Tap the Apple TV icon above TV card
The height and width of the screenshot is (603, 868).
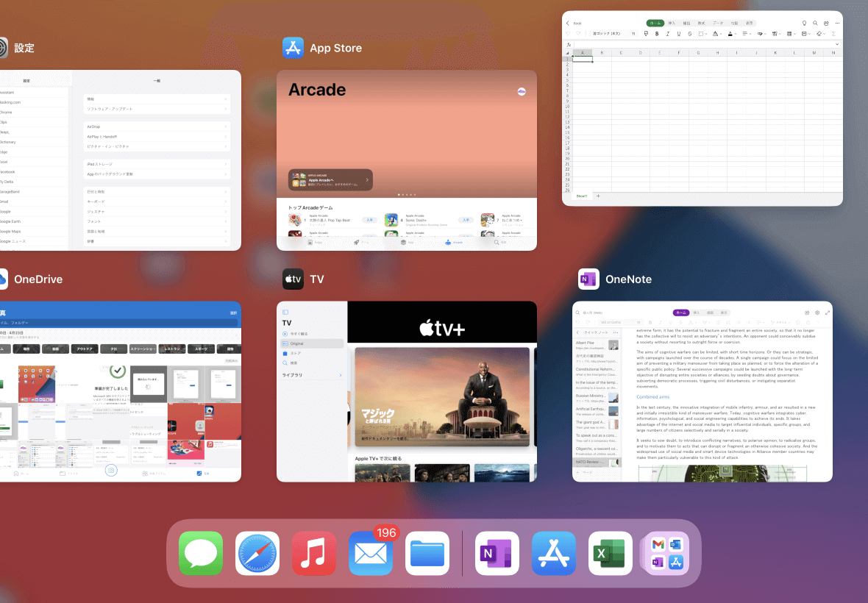pos(293,279)
